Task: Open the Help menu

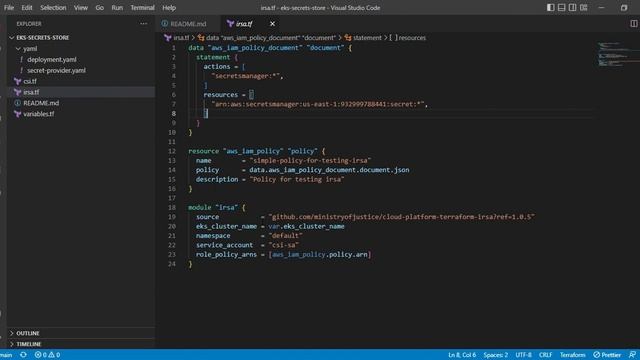Action: 169,8
